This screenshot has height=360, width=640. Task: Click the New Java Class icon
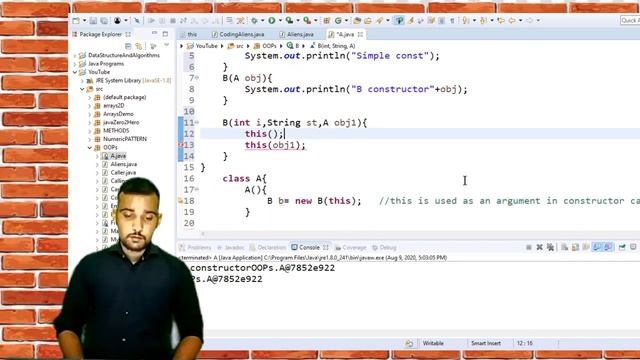(338, 20)
